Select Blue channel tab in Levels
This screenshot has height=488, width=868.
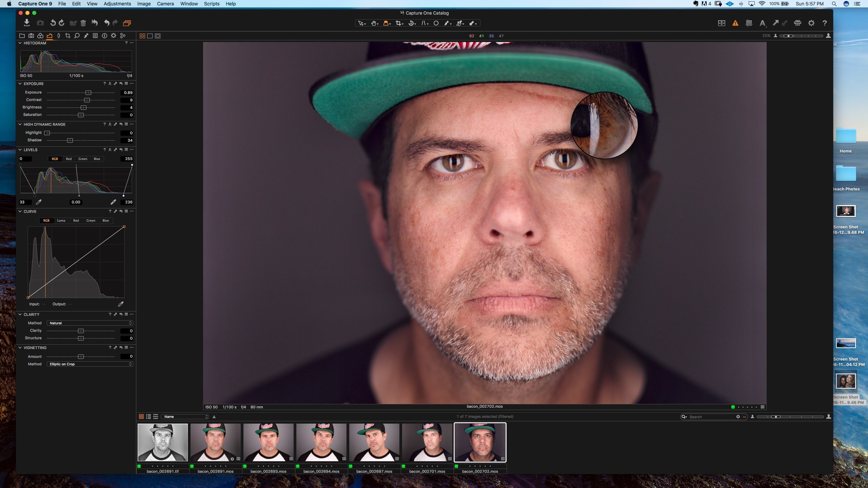tap(97, 159)
